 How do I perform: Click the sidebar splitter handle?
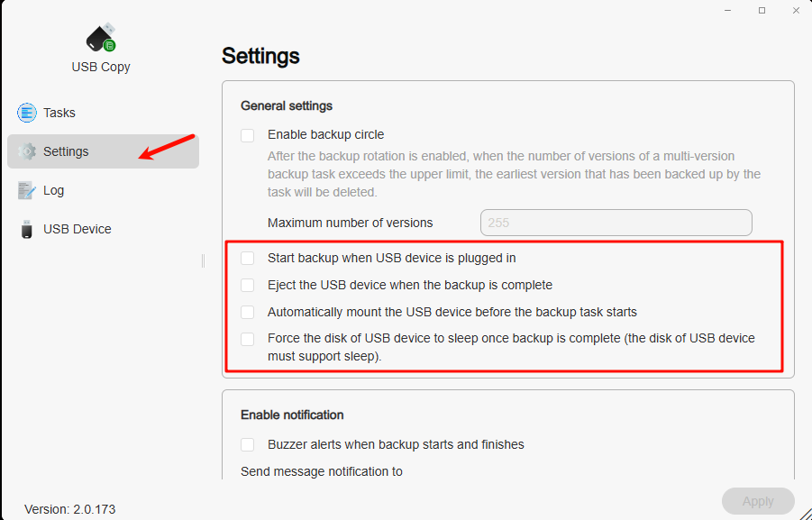coord(203,260)
